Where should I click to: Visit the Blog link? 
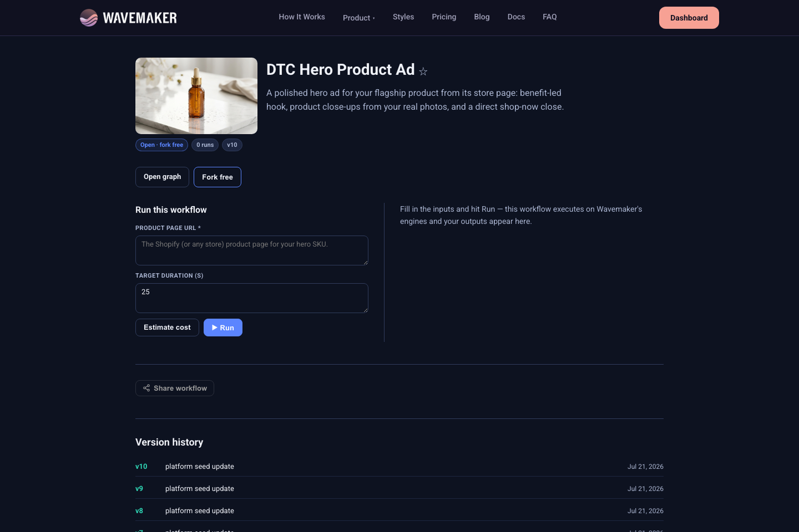[482, 17]
